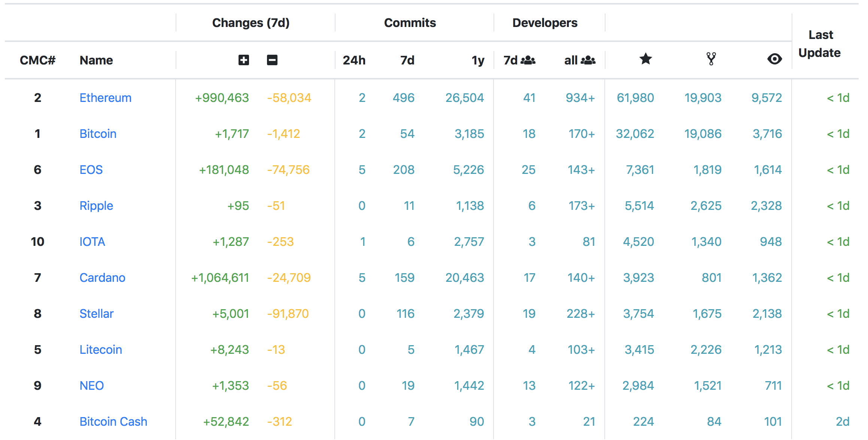
Task: Click Ethereum forks 19,903
Action: (703, 98)
